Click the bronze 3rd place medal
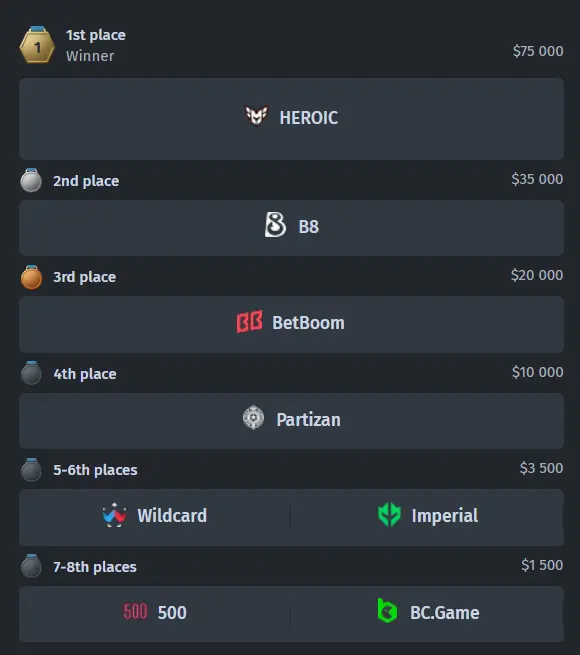The width and height of the screenshot is (580, 655). pyautogui.click(x=31, y=277)
